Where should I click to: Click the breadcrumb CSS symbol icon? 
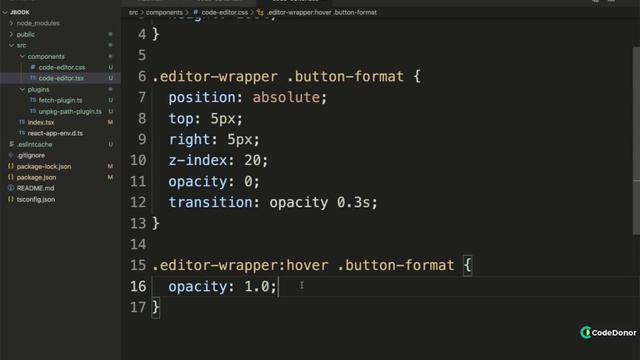point(260,12)
